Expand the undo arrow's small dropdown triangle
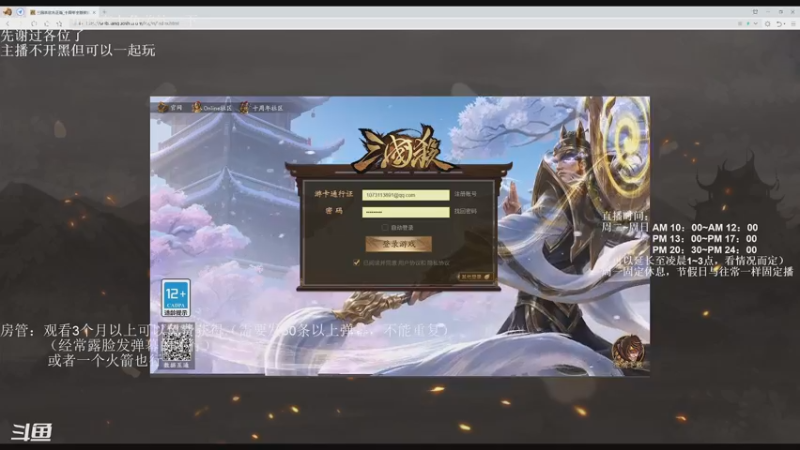The height and width of the screenshot is (450, 800). (785, 24)
